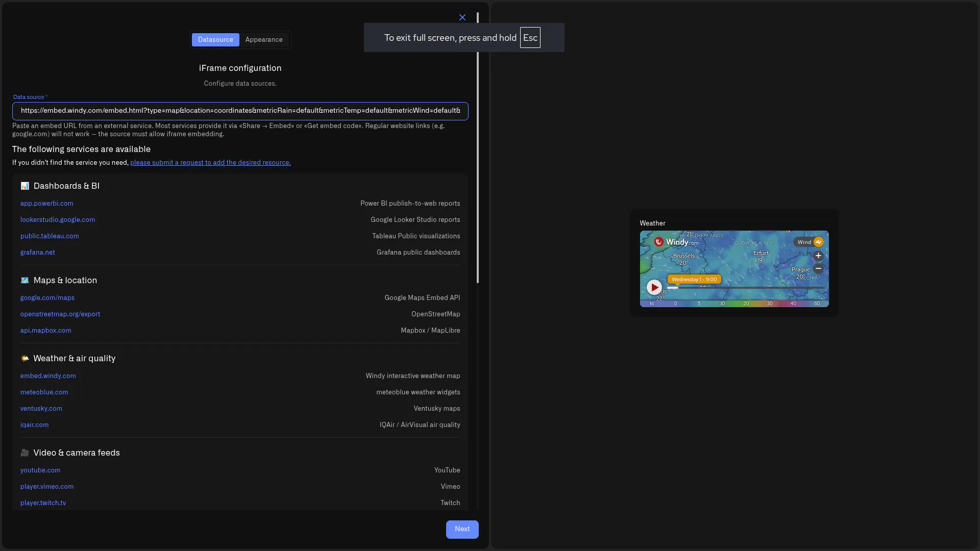Open ventusky.com link
This screenshot has width=980, height=551.
[41, 409]
